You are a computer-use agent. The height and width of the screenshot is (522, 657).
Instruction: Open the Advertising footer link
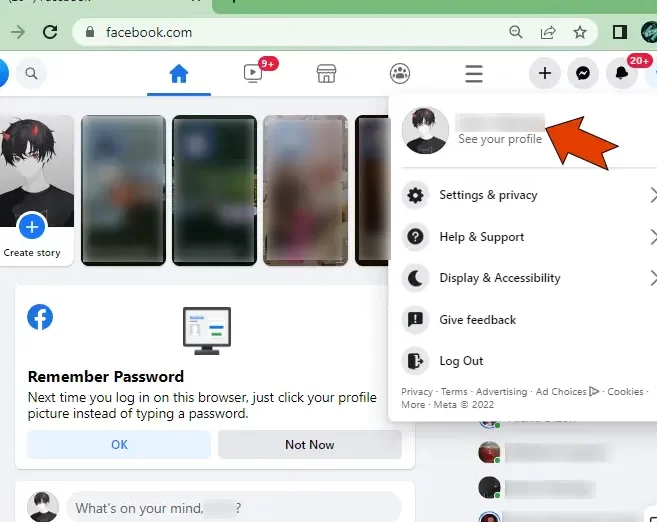501,392
